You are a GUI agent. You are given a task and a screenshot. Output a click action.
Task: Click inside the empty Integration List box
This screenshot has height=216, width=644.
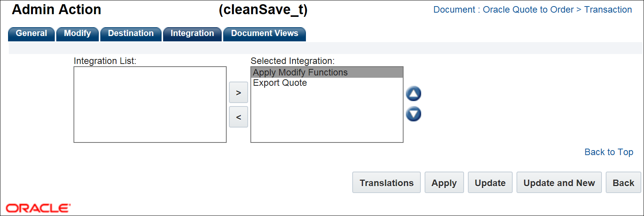(x=150, y=105)
